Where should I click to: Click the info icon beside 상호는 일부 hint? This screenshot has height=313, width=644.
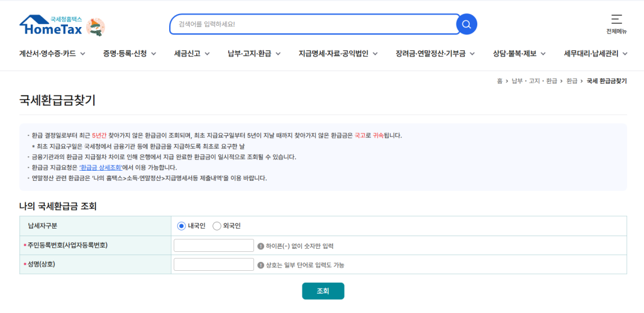click(x=260, y=265)
